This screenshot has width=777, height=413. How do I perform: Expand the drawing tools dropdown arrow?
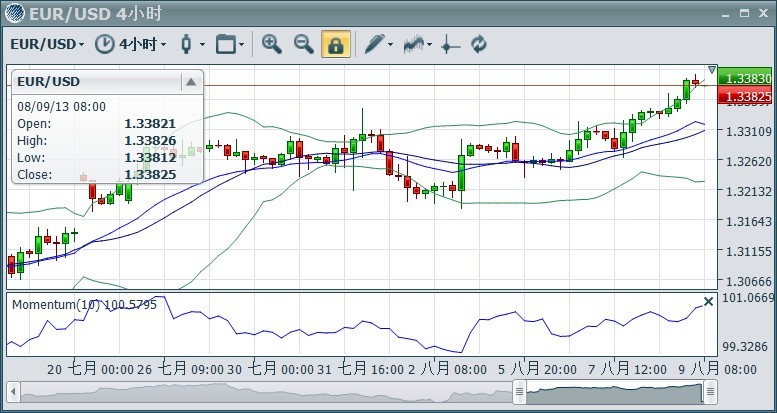(390, 45)
